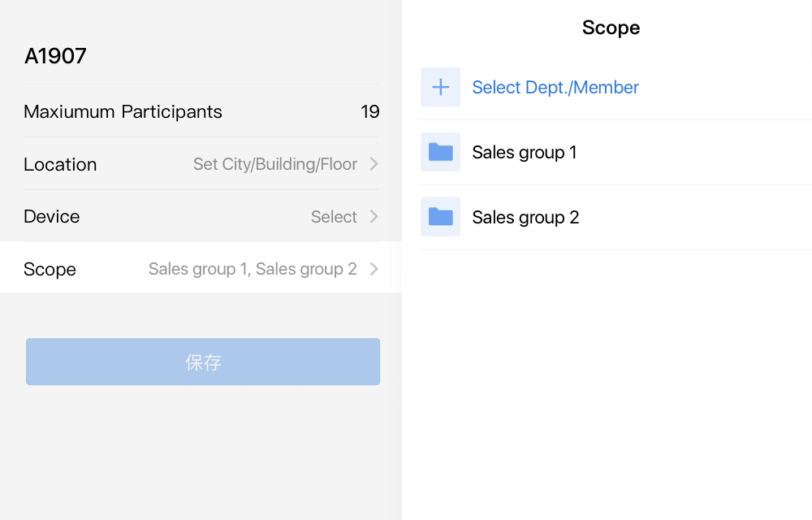Click the Maxiumum Participants label

123,112
